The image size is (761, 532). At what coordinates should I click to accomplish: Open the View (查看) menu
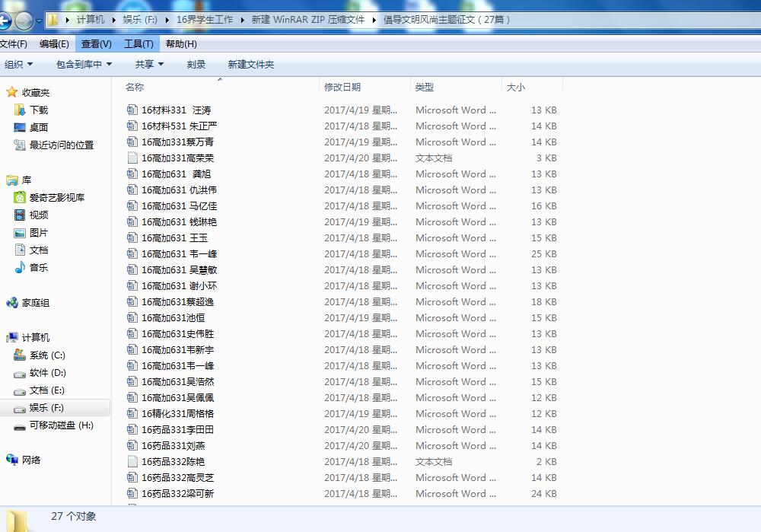point(96,44)
